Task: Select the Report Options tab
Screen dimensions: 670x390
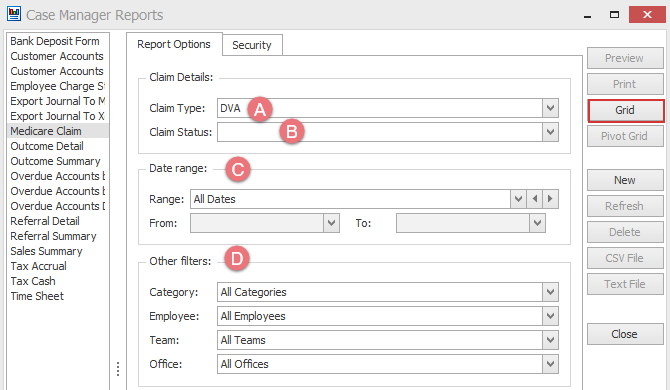Action: click(x=174, y=44)
